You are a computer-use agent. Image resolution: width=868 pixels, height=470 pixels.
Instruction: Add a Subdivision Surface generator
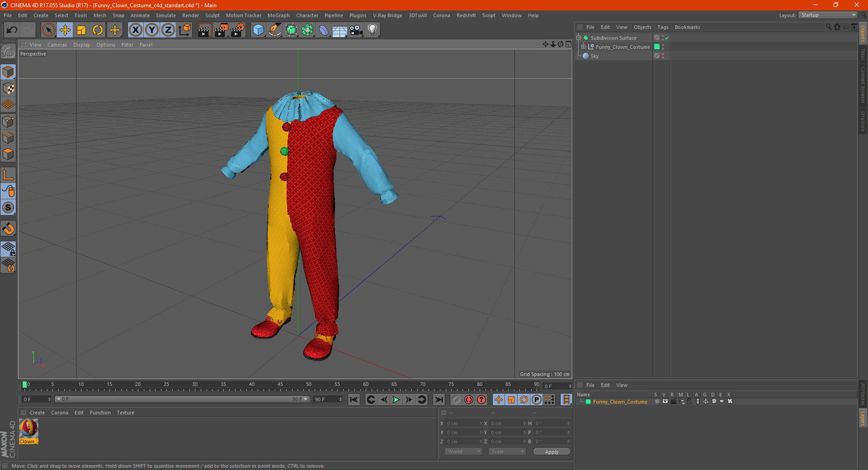pyautogui.click(x=291, y=30)
